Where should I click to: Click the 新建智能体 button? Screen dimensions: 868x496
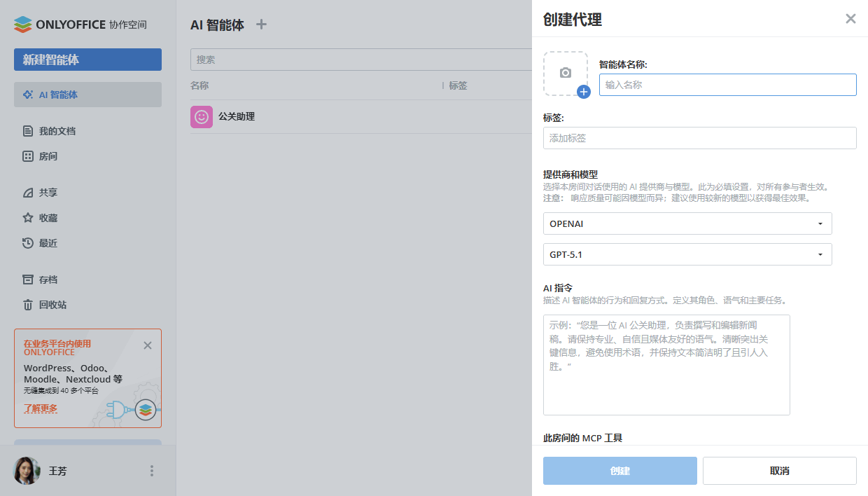point(87,60)
